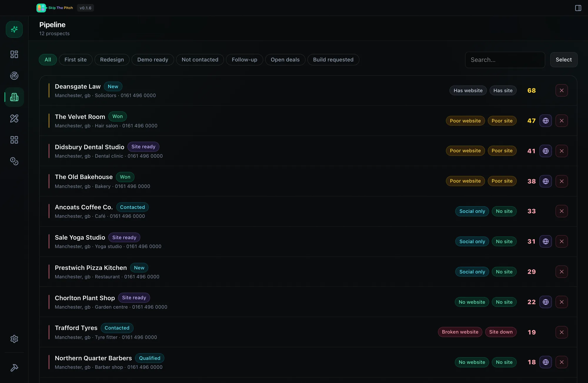Image resolution: width=588 pixels, height=383 pixels.
Task: Open the dashboard grid icon in sidebar
Action: click(x=14, y=54)
